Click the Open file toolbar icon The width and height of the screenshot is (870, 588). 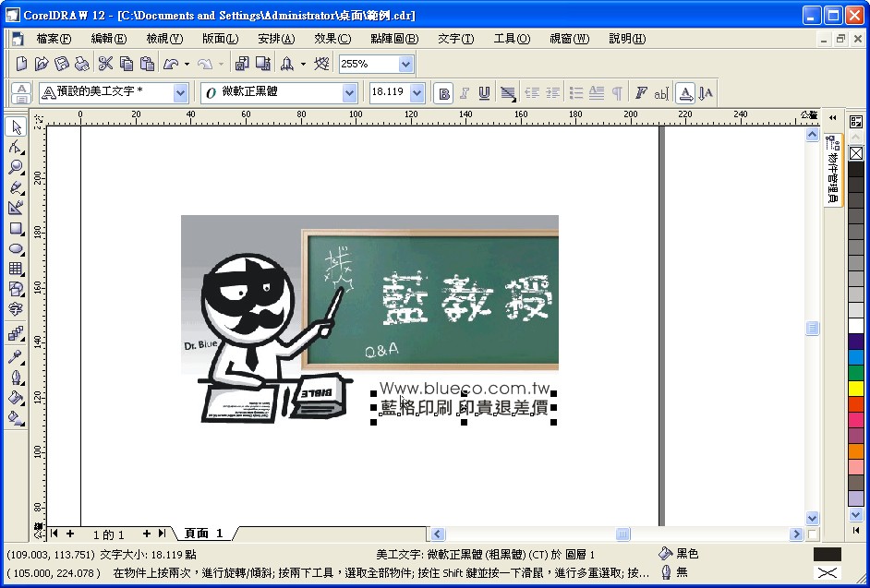click(42, 64)
